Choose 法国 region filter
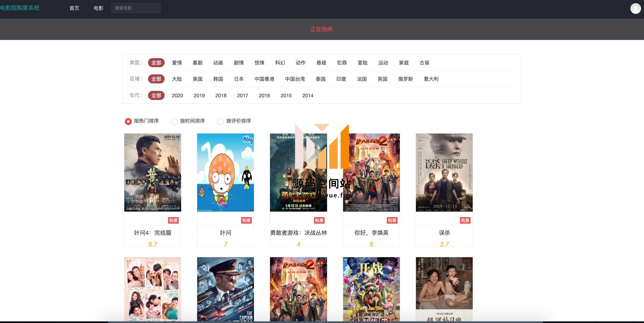 [x=362, y=79]
